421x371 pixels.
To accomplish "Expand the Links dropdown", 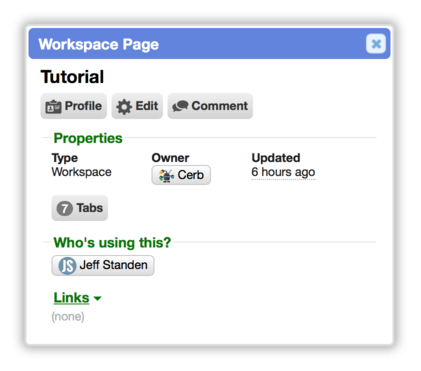I will coord(77,298).
